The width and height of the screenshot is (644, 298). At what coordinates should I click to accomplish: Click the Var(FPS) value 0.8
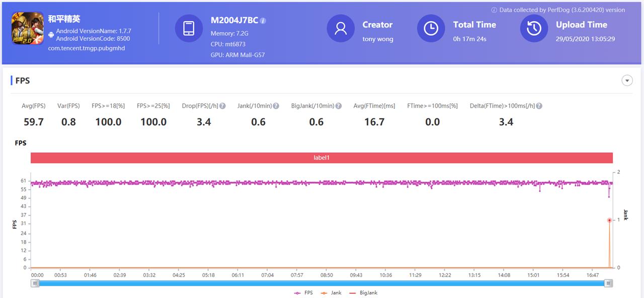pos(68,122)
